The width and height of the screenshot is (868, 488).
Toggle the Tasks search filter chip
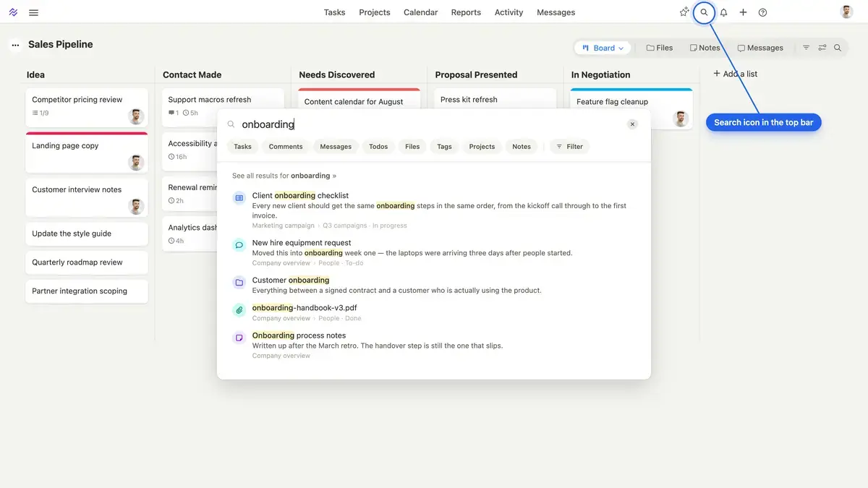pos(242,146)
